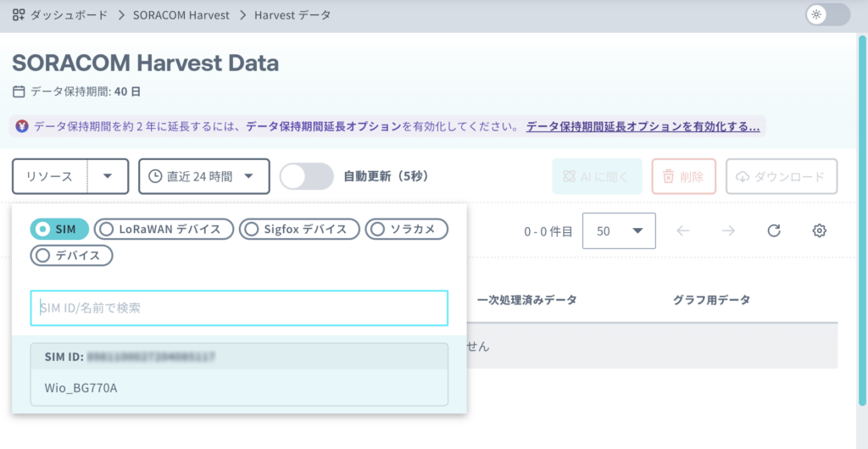The width and height of the screenshot is (868, 449).
Task: Click the clock icon in time range
Action: click(x=156, y=176)
